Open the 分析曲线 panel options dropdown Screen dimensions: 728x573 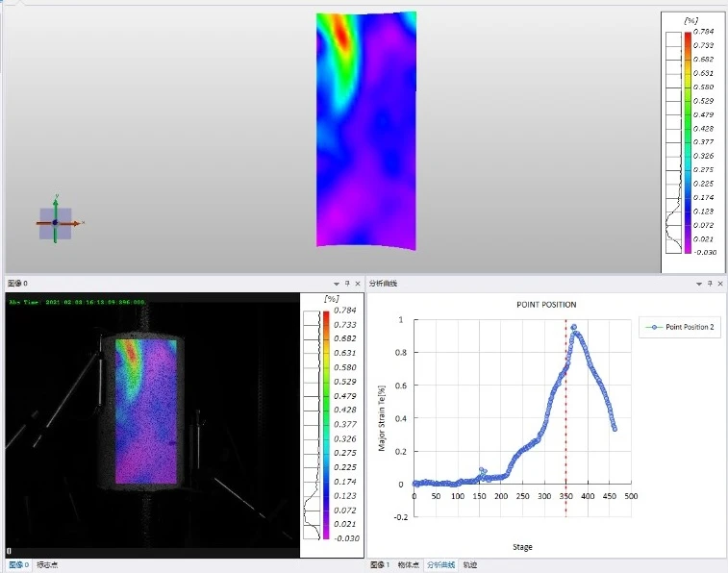(699, 284)
